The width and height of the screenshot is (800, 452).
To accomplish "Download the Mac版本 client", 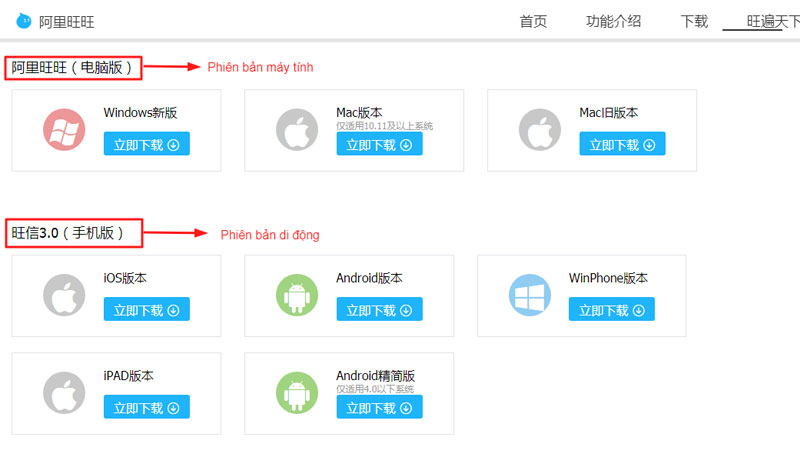I will 379,144.
